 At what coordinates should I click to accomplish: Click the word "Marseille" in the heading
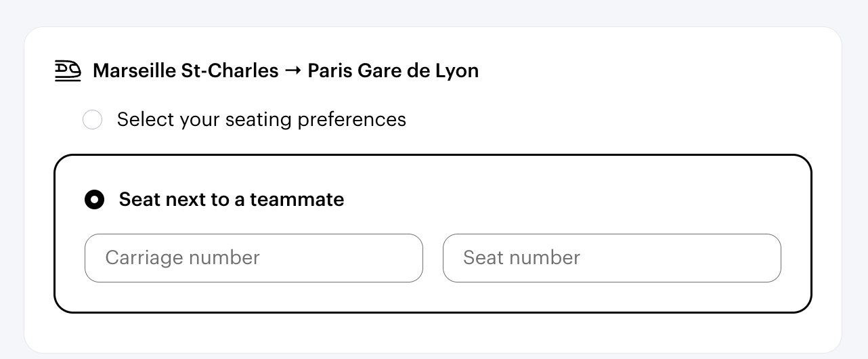point(134,70)
